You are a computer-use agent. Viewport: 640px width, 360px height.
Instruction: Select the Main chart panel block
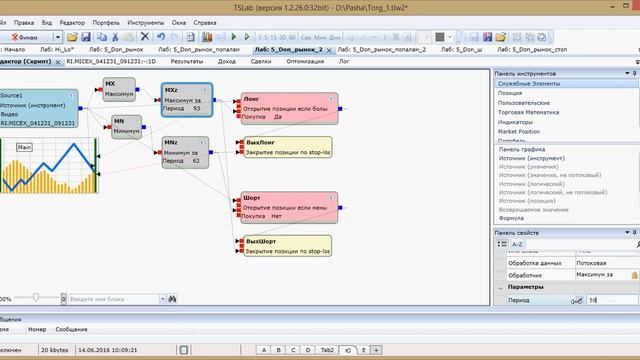click(49, 165)
